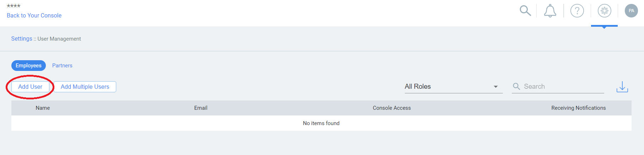Sort by the Name column header
This screenshot has width=644, height=155.
point(43,108)
